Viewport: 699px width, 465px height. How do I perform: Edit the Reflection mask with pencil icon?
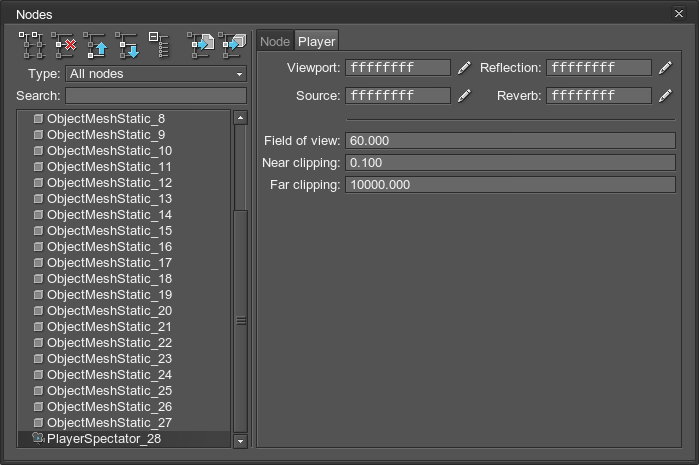coord(665,68)
